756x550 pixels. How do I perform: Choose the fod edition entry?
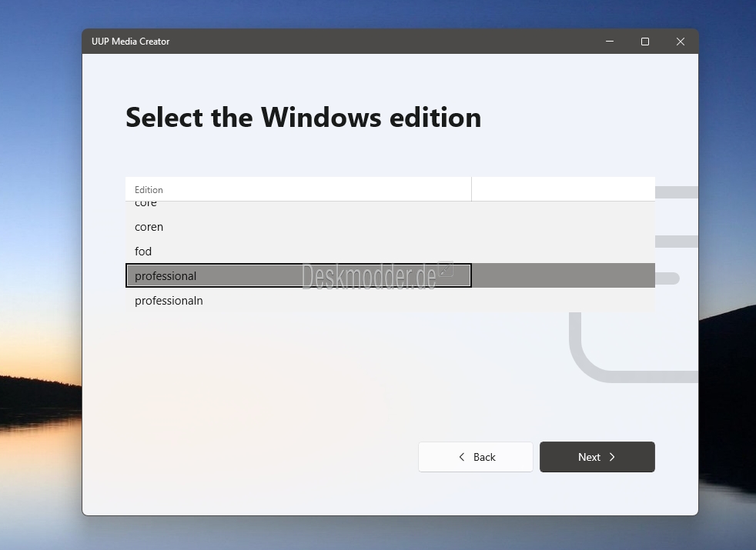click(390, 251)
